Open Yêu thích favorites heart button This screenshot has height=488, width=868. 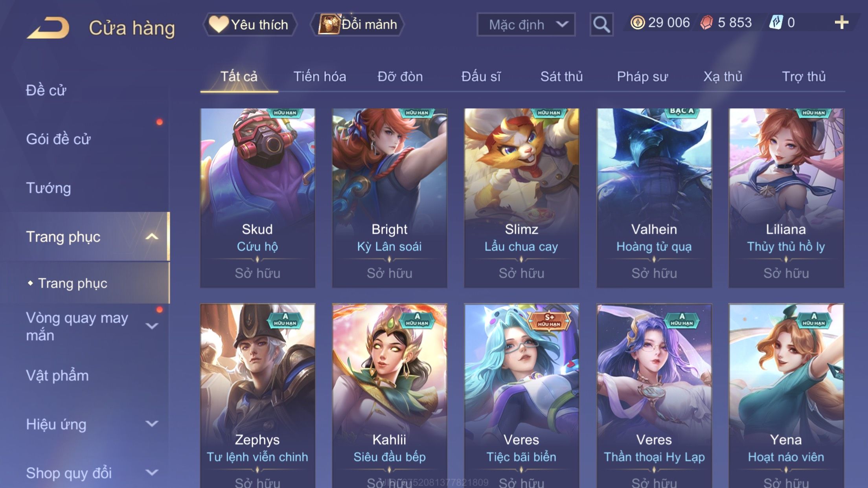pos(250,24)
